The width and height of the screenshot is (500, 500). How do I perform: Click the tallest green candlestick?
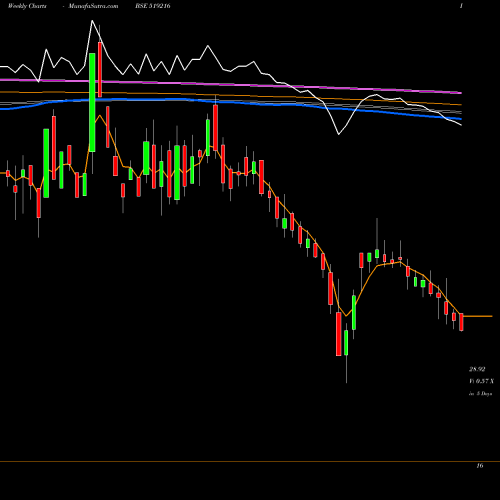click(92, 102)
